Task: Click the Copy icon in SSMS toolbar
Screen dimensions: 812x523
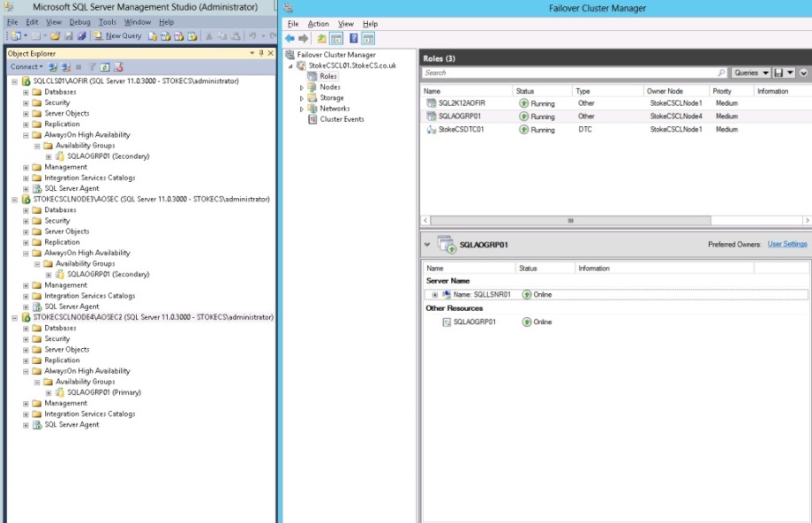Action: click(x=222, y=35)
